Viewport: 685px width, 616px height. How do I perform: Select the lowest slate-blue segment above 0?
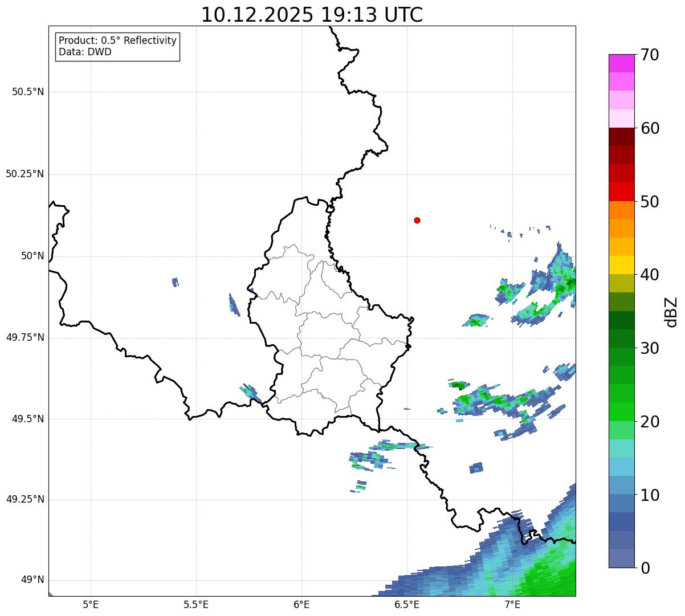point(621,558)
